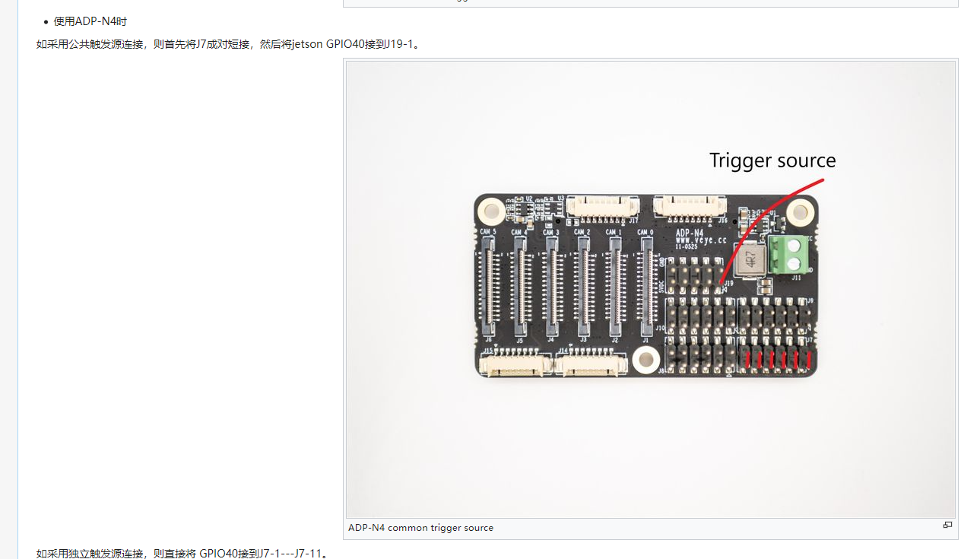Click the www.veye.cc text on the board
This screenshot has width=980, height=559.
point(696,238)
